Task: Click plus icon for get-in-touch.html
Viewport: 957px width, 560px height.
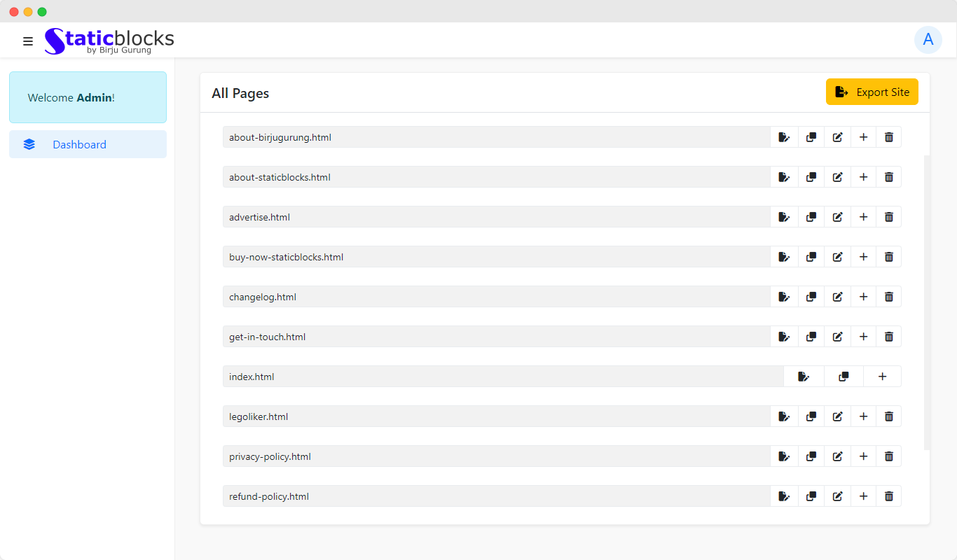Action: pyautogui.click(x=863, y=337)
